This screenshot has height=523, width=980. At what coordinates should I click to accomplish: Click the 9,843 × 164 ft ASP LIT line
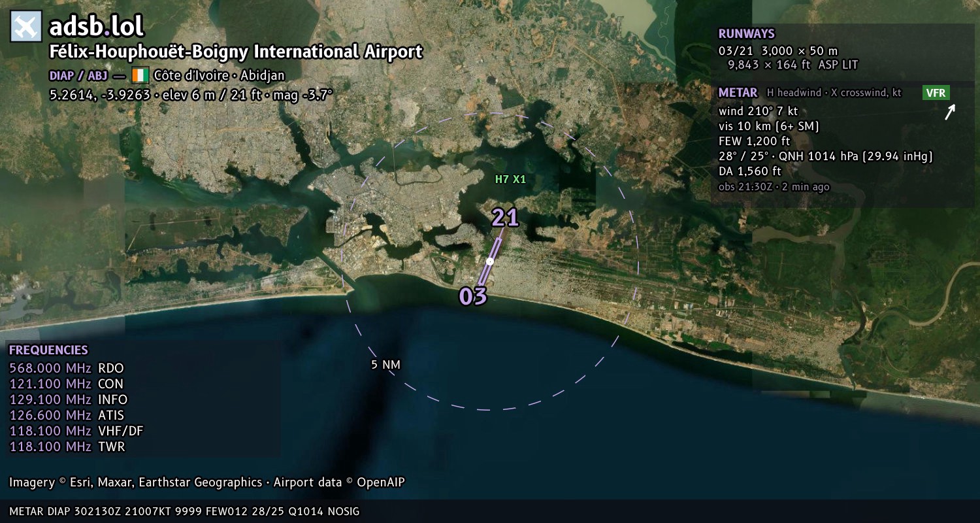pyautogui.click(x=793, y=65)
